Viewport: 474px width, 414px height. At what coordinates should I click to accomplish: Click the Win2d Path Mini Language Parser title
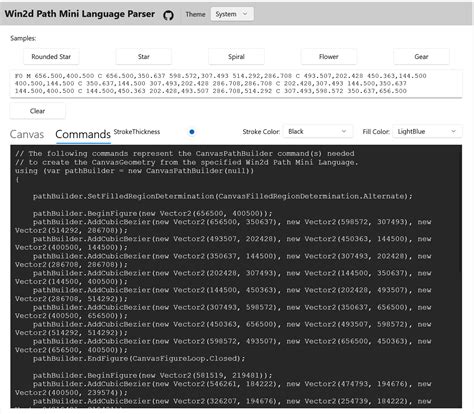tap(80, 14)
